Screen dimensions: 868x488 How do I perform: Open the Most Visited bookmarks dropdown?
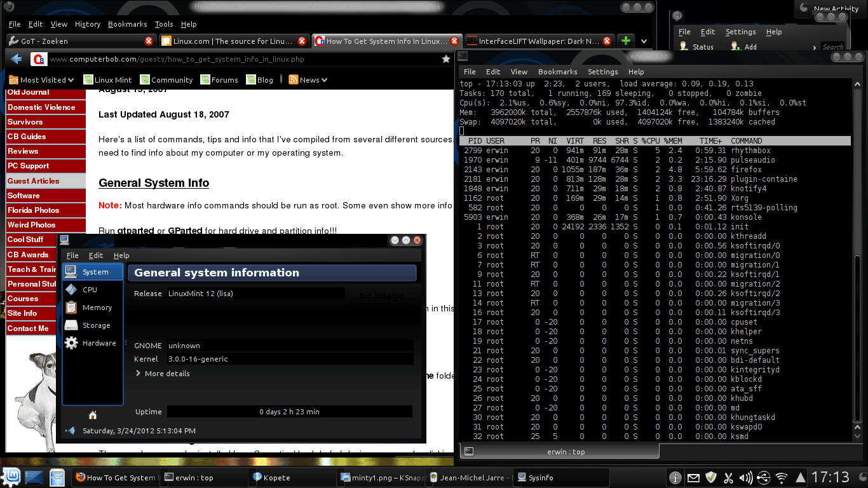point(41,80)
